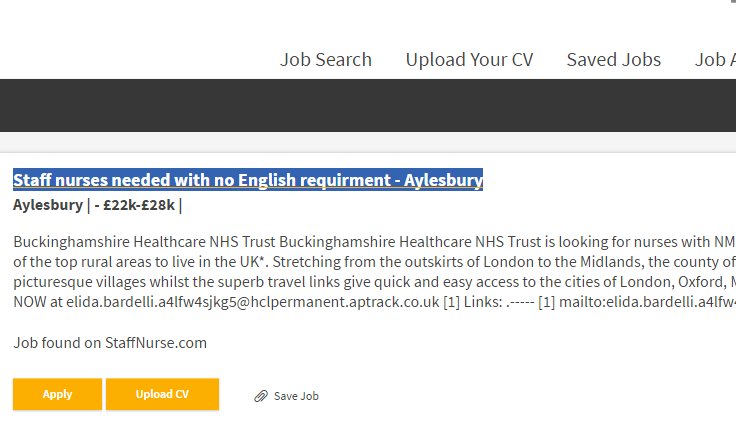Open the Job Search navigation item
This screenshot has width=744, height=429.
point(326,60)
